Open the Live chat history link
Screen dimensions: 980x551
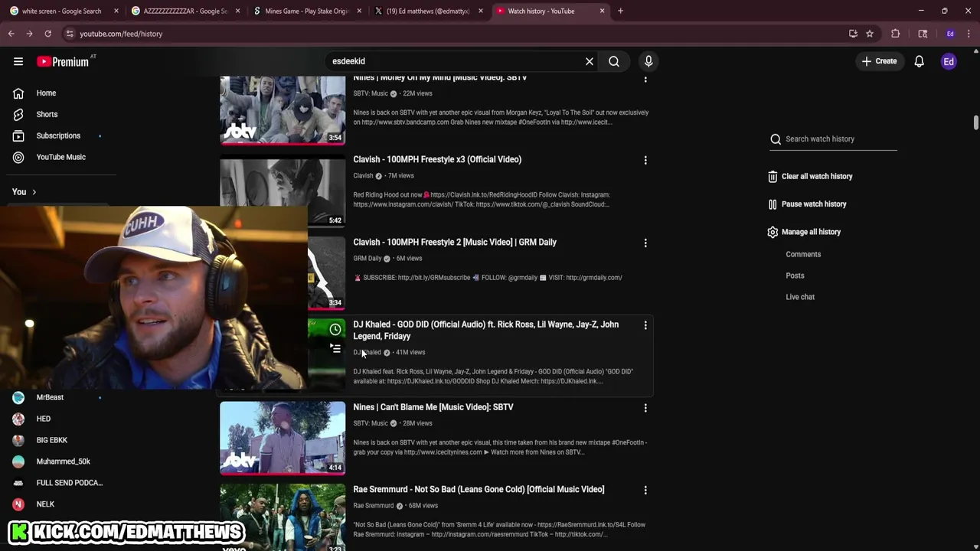[800, 297]
